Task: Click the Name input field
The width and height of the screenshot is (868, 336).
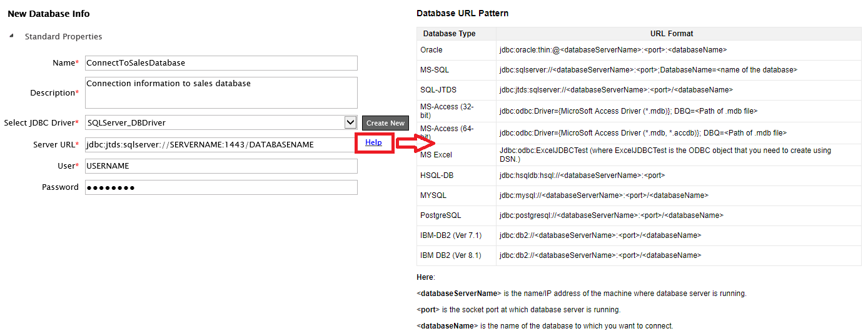Action: coord(221,63)
